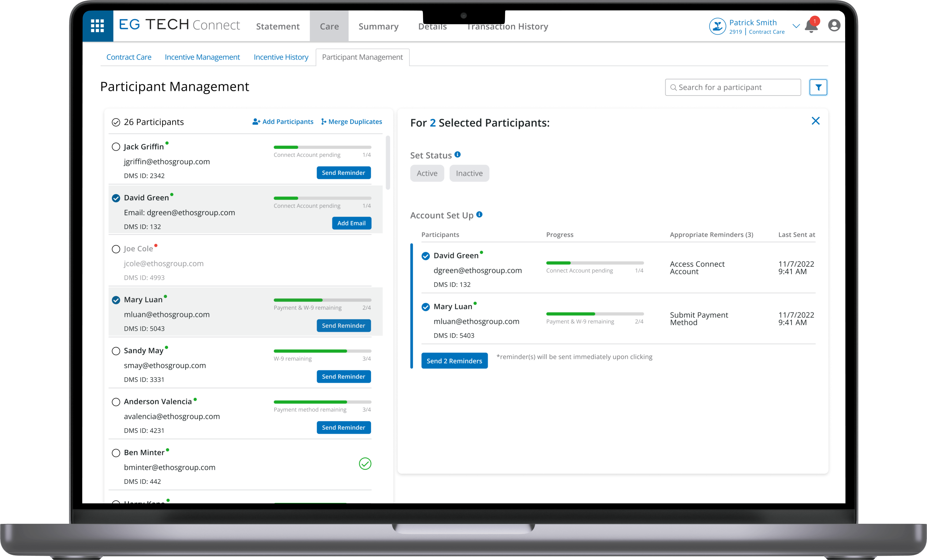Screen dimensions: 927x560
Task: Open the apps grid menu
Action: (x=97, y=26)
